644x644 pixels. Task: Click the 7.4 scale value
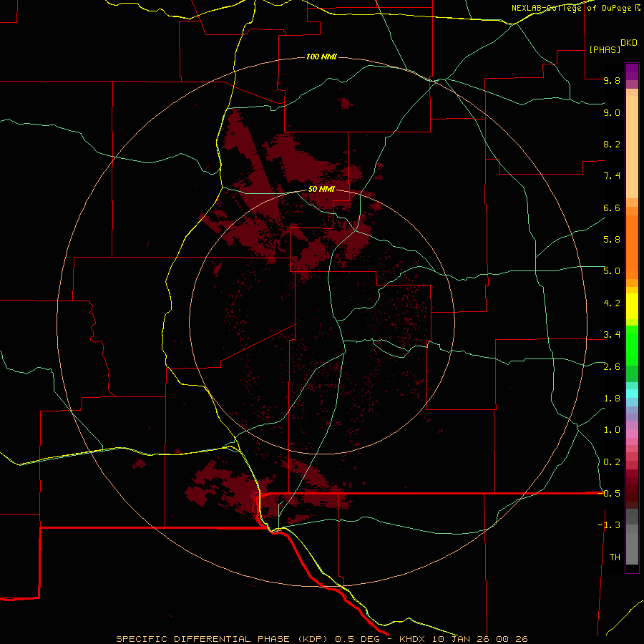point(612,176)
